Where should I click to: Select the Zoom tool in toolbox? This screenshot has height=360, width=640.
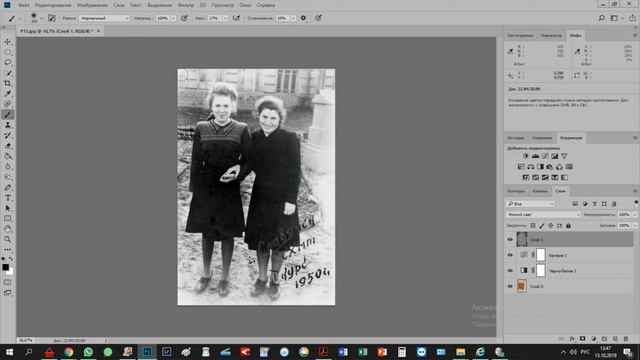tap(8, 239)
